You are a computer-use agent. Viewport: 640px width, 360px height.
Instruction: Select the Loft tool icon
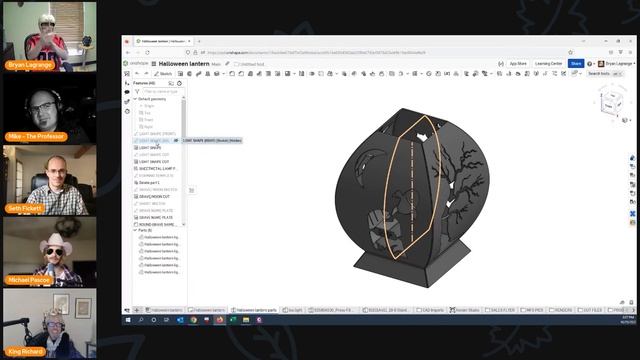tap(207, 74)
